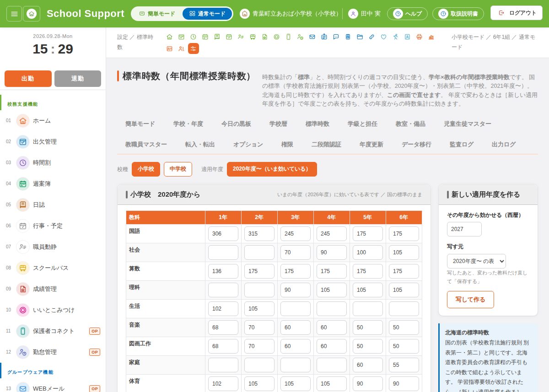
Task: Open 二段階認証 settings tab
Action: tap(326, 145)
